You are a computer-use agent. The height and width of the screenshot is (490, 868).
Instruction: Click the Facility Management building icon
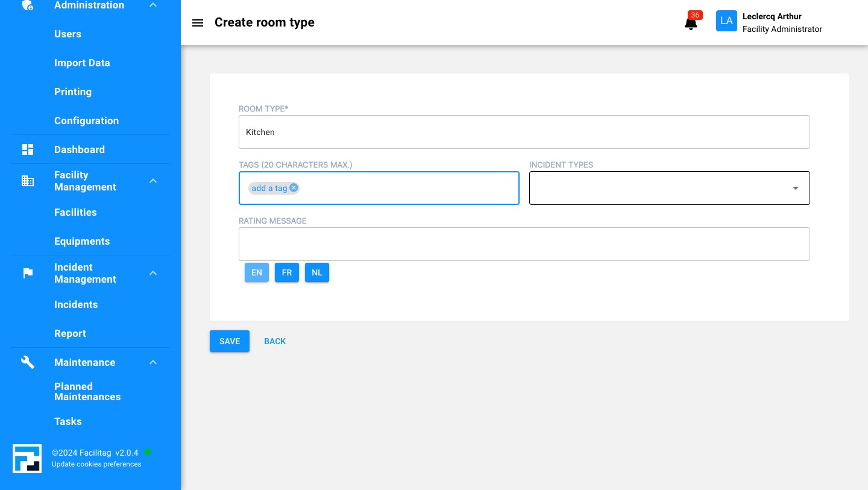pos(28,181)
